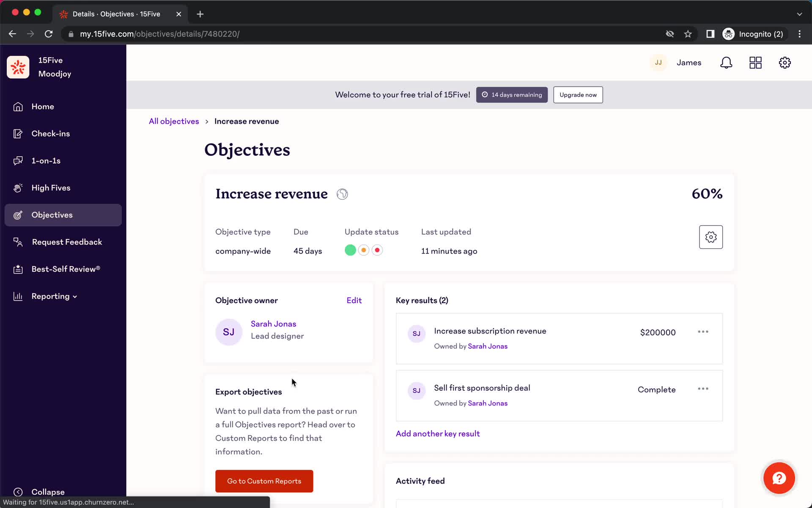This screenshot has width=812, height=508.
Task: Select the green status indicator
Action: (x=350, y=251)
